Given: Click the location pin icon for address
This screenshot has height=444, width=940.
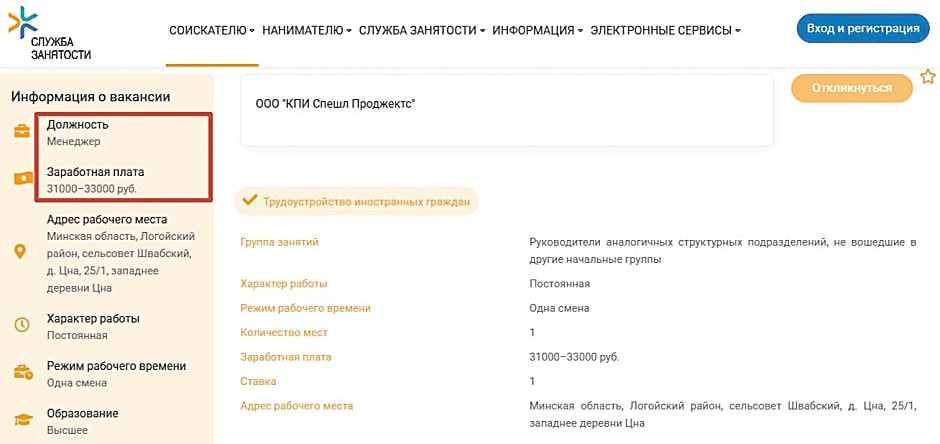Looking at the screenshot, I should (21, 252).
